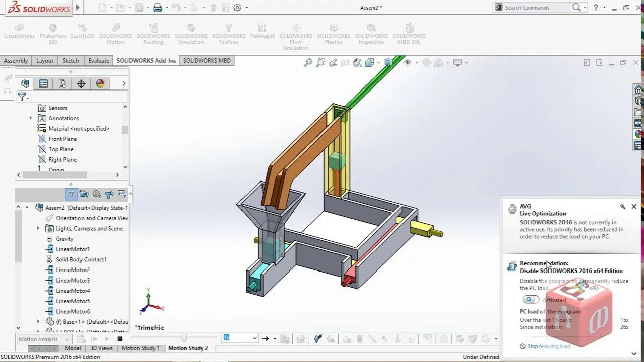Switch to the Motion Study 1 tab
The width and height of the screenshot is (644, 362).
point(141,348)
